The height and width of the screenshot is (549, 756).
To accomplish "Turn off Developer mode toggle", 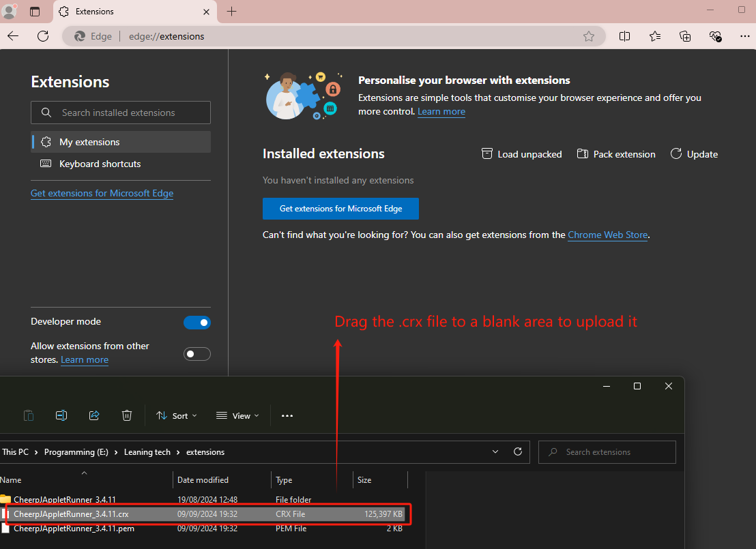I will [197, 323].
